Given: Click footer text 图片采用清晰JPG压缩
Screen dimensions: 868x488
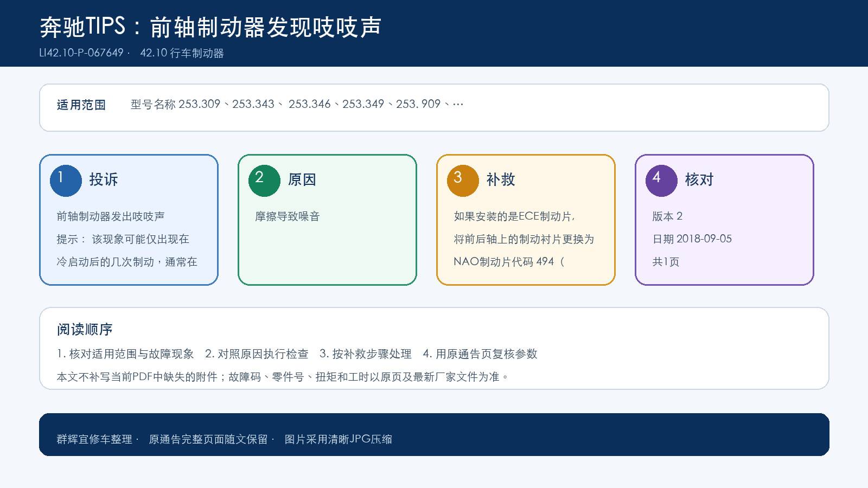Looking at the screenshot, I should pos(339,439).
